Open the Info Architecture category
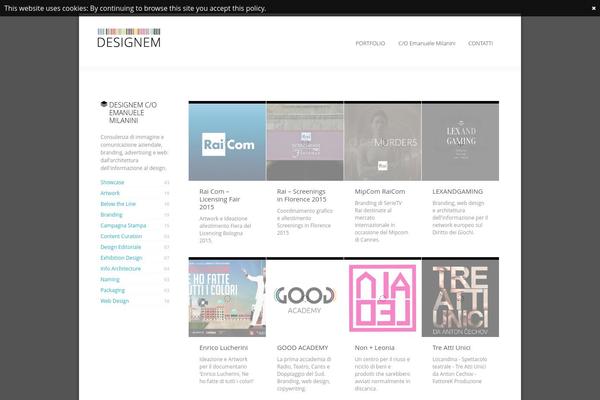The width and height of the screenshot is (600, 400). point(121,268)
